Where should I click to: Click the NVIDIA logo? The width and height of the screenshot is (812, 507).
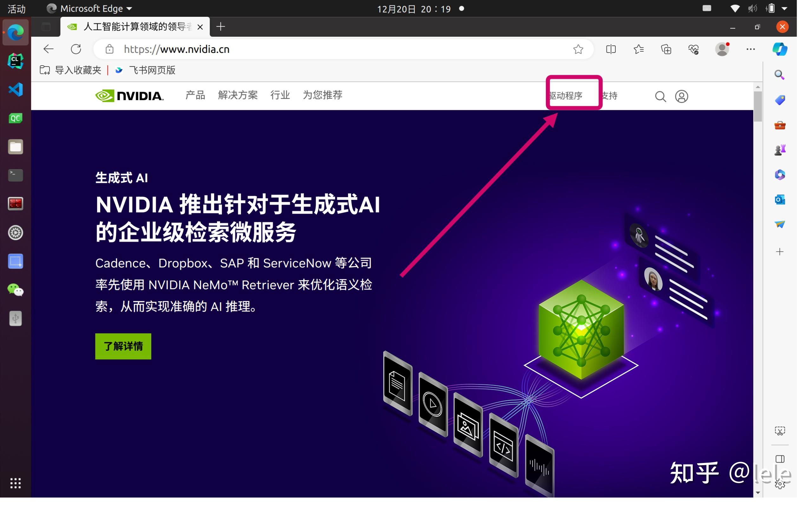point(129,96)
